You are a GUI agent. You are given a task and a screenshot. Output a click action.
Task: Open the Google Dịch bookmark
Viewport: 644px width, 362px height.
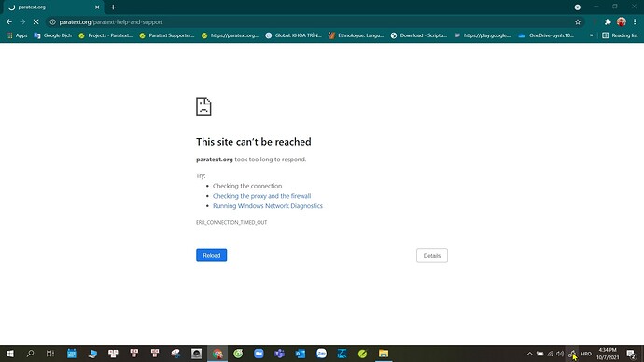(x=52, y=35)
